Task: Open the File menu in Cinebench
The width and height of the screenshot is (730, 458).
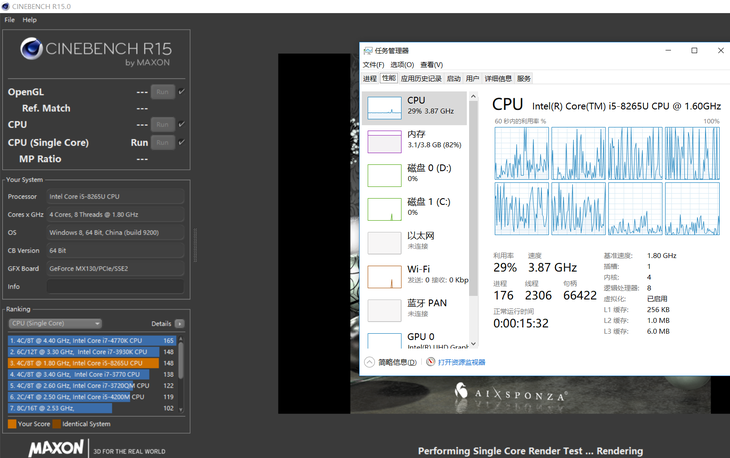Action: point(9,20)
